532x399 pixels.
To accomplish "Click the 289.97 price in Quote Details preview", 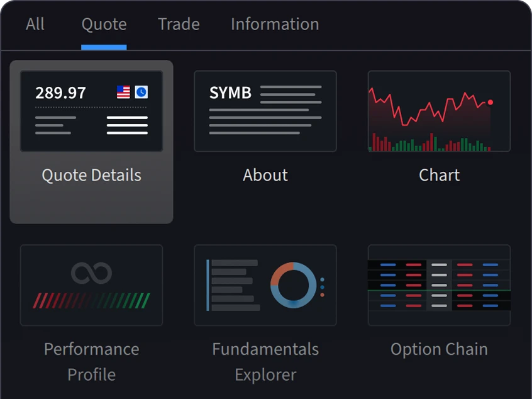I will point(60,93).
